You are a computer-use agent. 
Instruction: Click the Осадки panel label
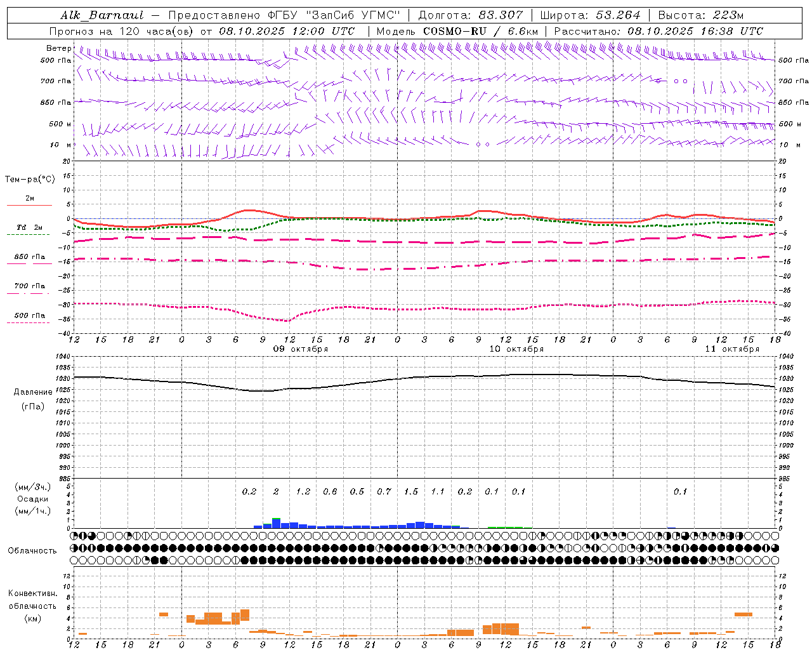[x=33, y=499]
